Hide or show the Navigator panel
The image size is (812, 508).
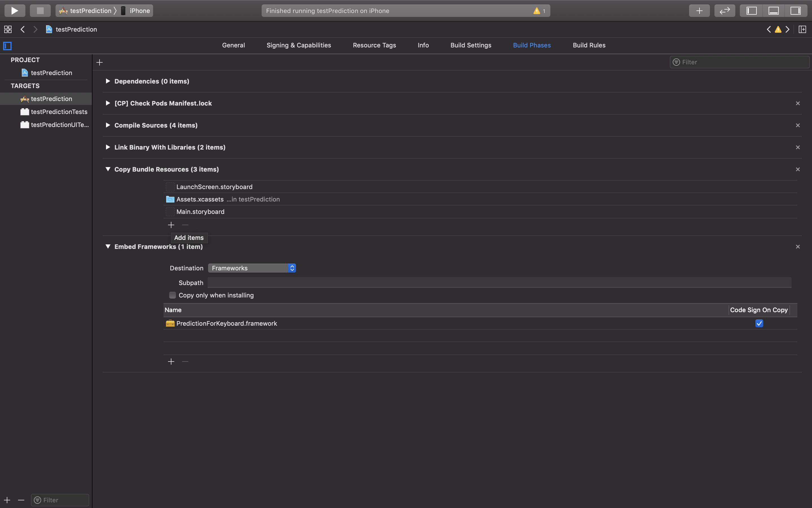[x=751, y=11]
